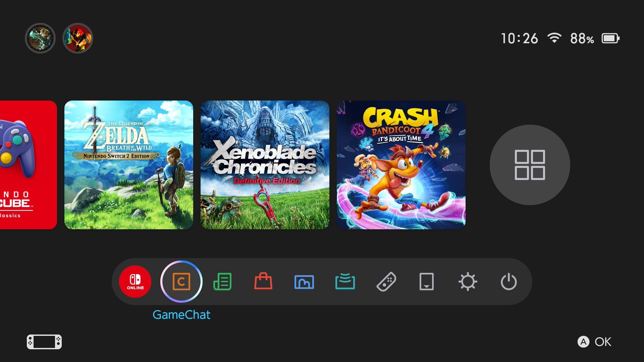Launch Zelda Breath of the Wild tile
The height and width of the screenshot is (362, 644).
129,165
